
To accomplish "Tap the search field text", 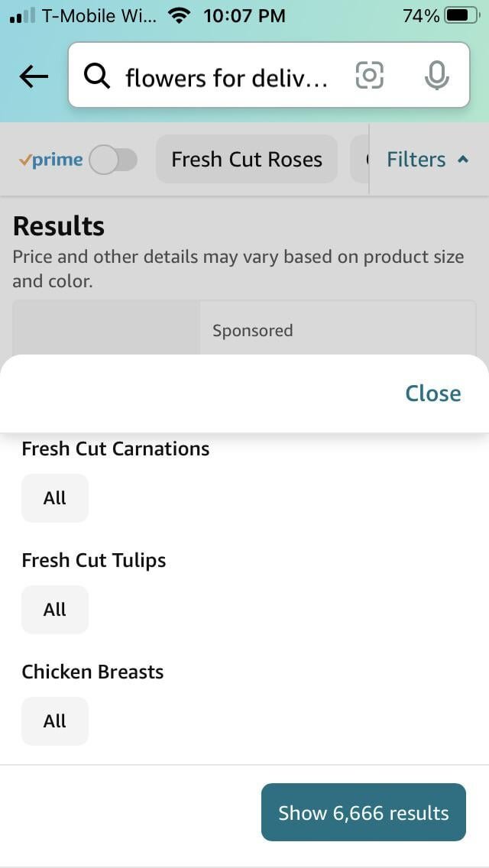I will 226,77.
